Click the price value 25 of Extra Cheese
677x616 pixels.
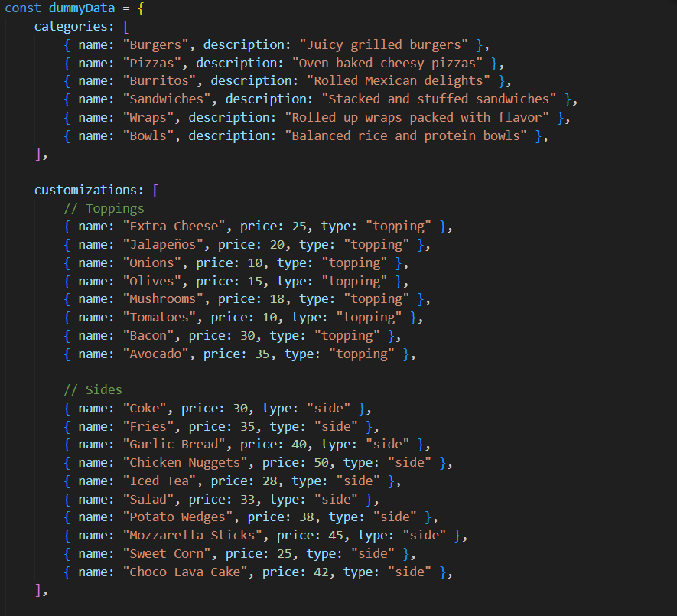pyautogui.click(x=299, y=227)
